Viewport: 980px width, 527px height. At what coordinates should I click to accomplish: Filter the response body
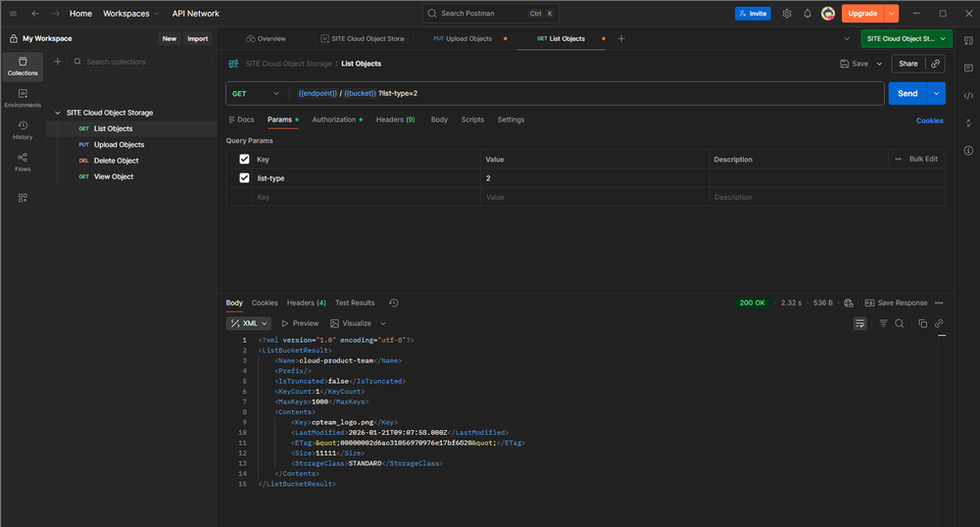coord(883,323)
